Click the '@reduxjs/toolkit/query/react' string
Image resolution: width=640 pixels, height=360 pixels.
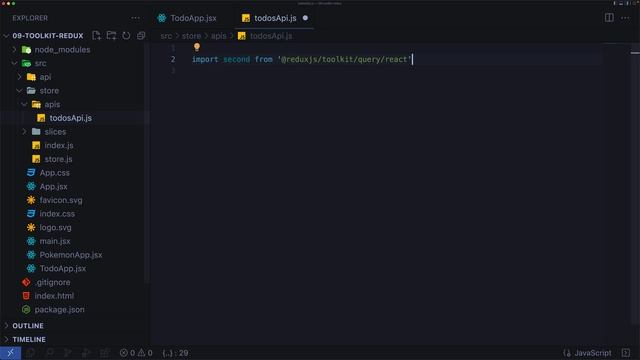point(344,59)
